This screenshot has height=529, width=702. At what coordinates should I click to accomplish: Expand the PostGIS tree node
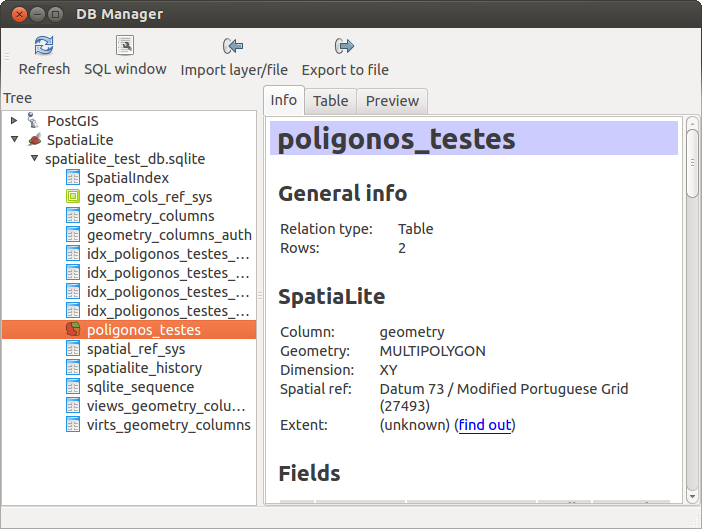(x=15, y=121)
